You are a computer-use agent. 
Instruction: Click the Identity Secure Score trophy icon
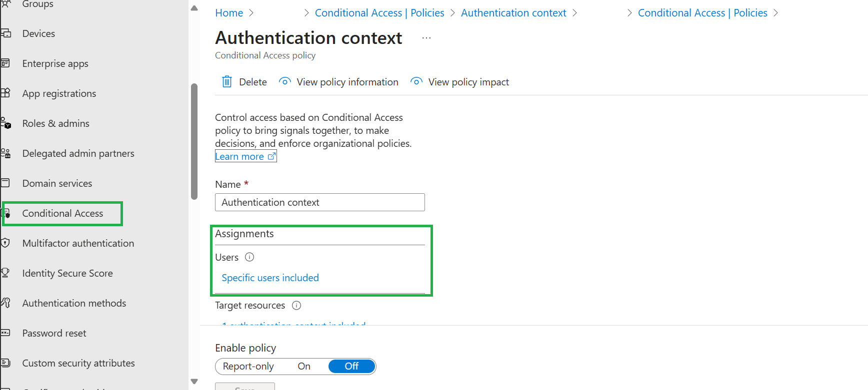coord(5,273)
